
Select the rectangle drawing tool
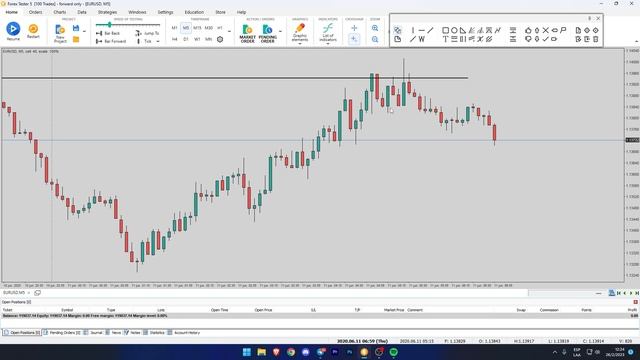pyautogui.click(x=445, y=30)
